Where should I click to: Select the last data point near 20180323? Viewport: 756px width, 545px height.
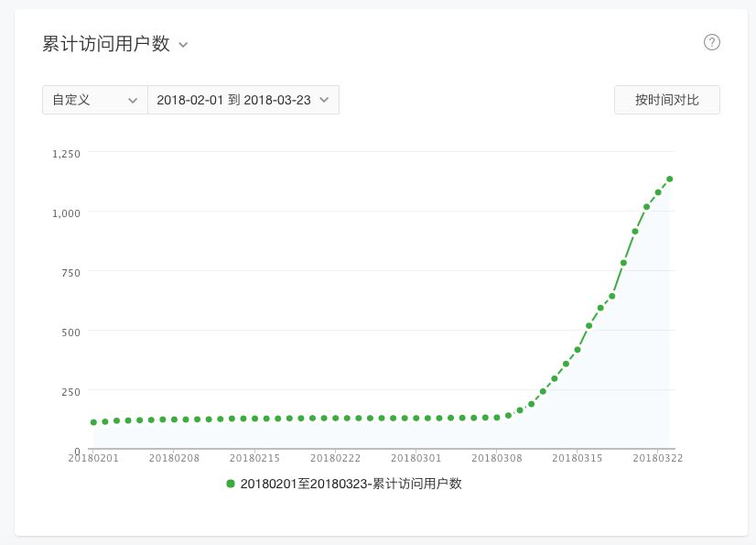669,180
